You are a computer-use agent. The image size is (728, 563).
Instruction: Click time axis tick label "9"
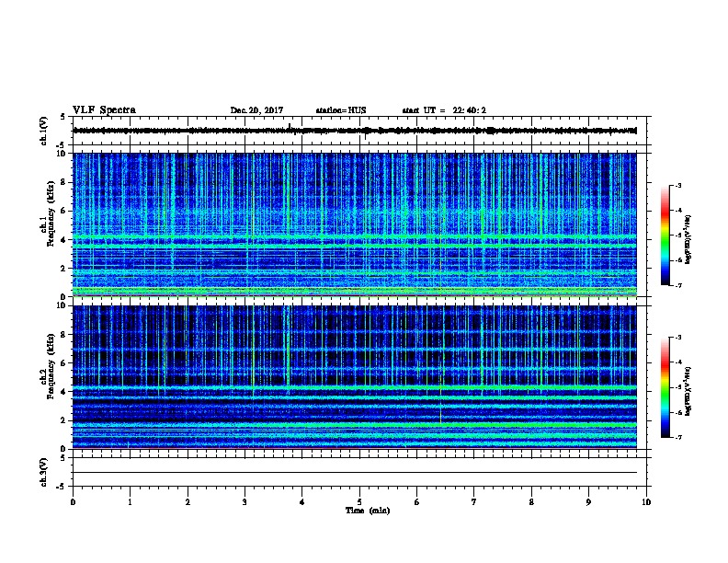pos(588,502)
